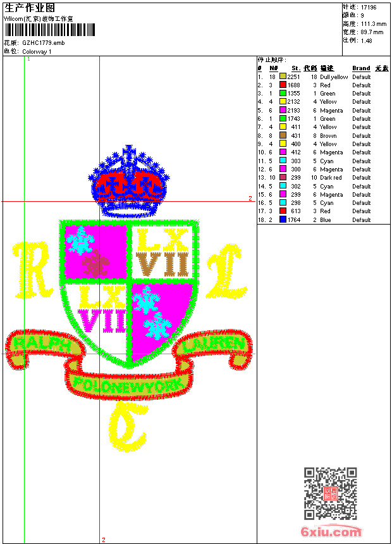Click the blue crown in the design preview
392x544 pixels.
tap(129, 182)
